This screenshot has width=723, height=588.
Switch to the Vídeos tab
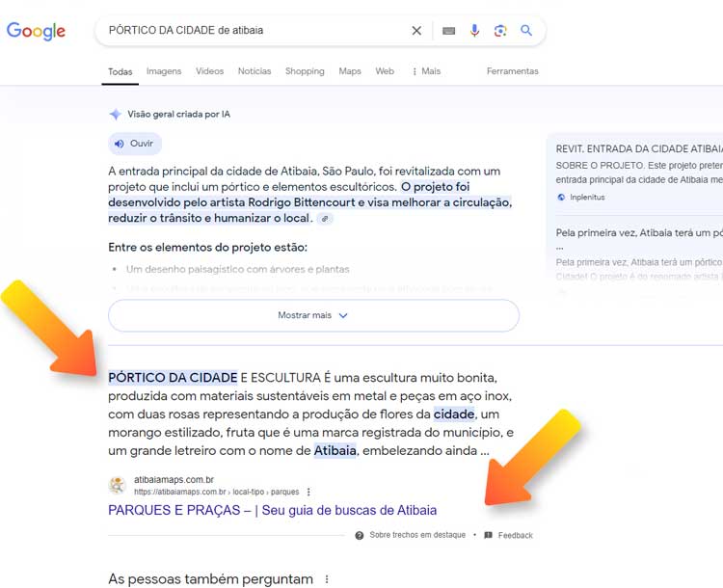tap(209, 71)
